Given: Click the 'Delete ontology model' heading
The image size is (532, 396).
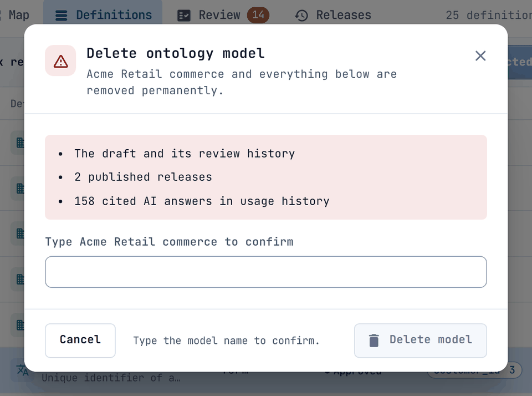Looking at the screenshot, I should click(176, 53).
